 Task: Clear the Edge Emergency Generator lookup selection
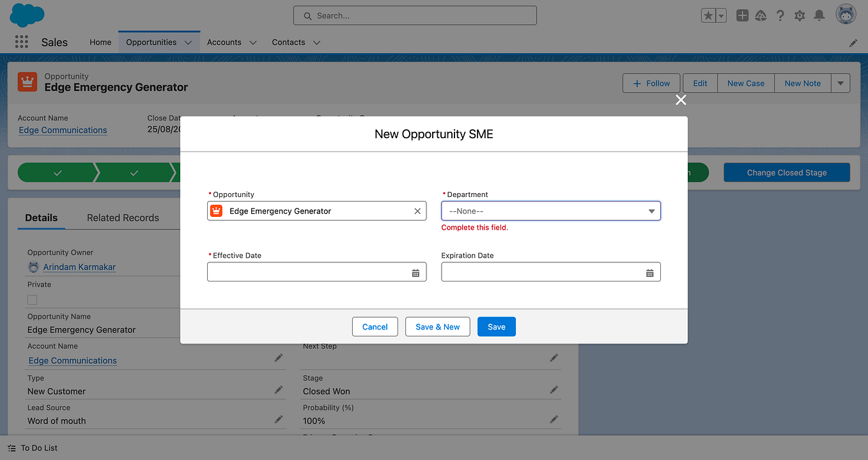click(x=417, y=210)
